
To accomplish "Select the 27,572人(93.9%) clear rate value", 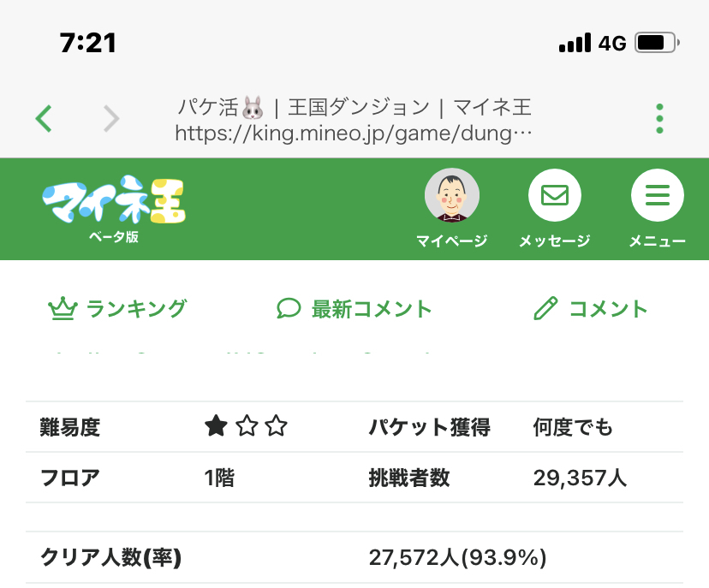I will [458, 558].
